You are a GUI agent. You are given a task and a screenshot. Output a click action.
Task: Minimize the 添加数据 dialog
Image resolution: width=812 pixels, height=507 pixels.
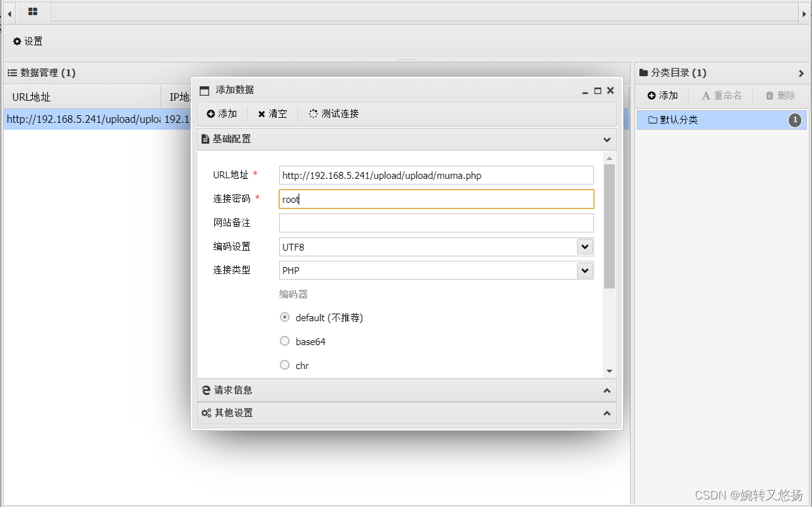tap(586, 91)
